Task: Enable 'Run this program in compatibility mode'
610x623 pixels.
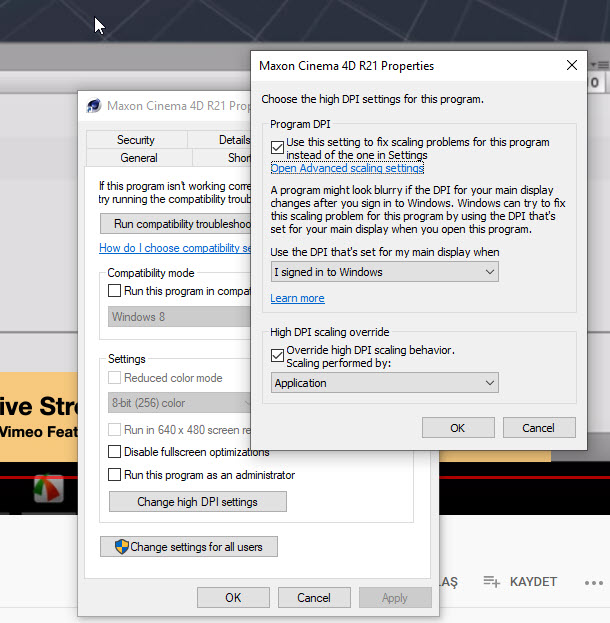Action: click(x=114, y=290)
